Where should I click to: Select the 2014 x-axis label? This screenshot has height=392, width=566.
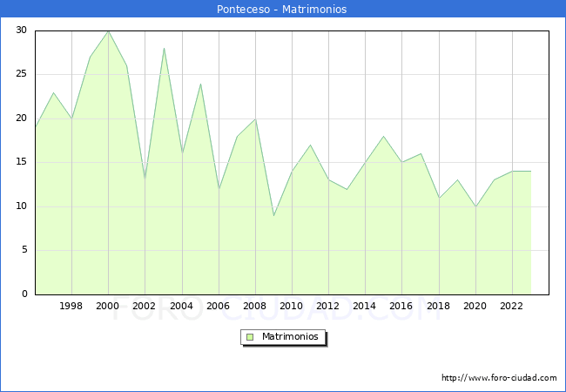[364, 306]
